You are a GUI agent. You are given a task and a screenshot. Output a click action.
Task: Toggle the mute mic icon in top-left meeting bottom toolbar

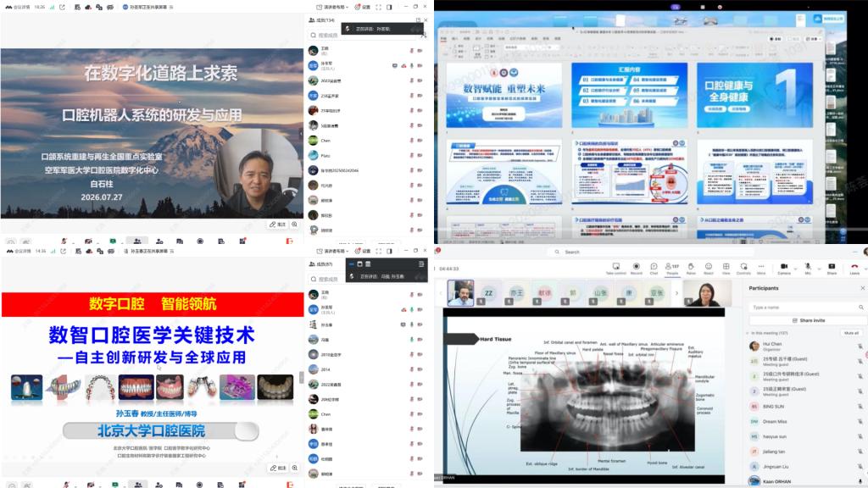click(64, 241)
